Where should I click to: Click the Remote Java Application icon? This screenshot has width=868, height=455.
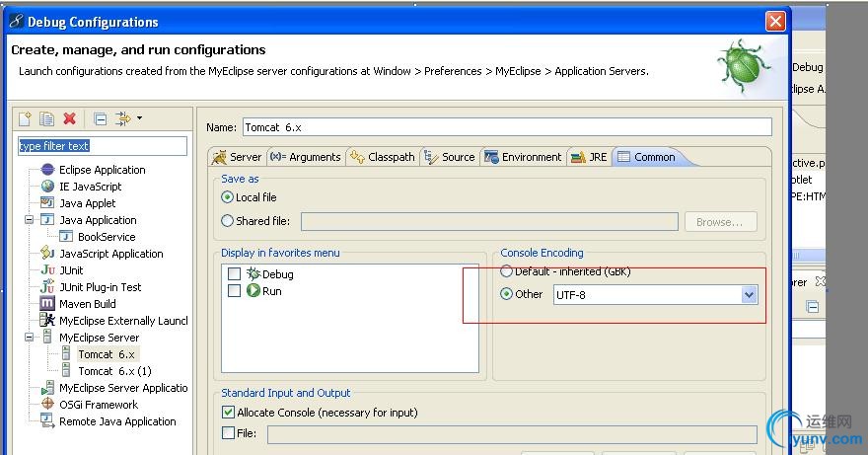click(47, 420)
